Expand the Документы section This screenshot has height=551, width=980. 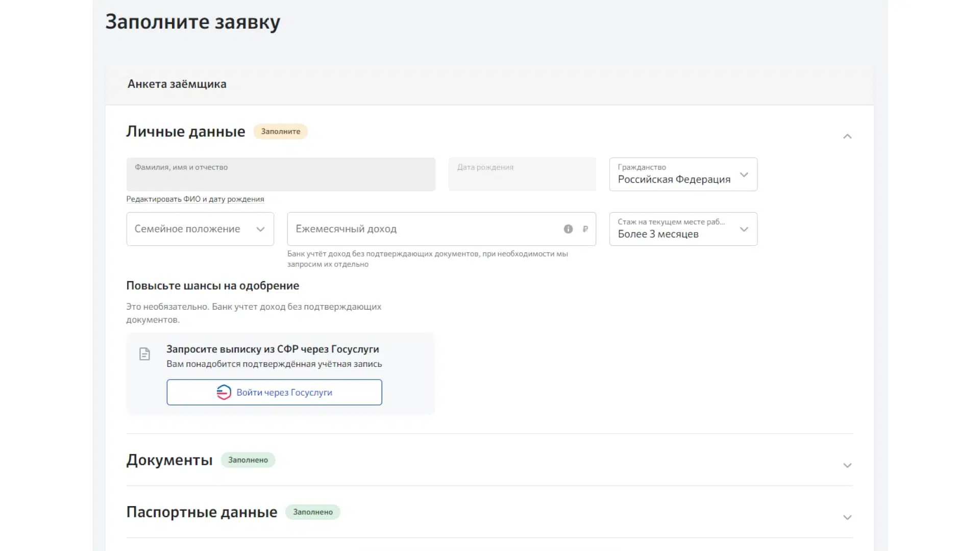tap(847, 465)
